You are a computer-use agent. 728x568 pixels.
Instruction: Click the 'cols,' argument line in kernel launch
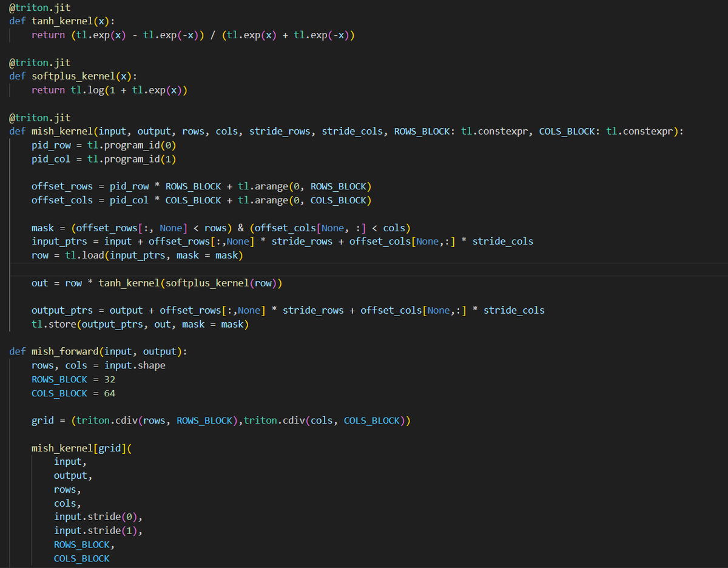point(68,504)
